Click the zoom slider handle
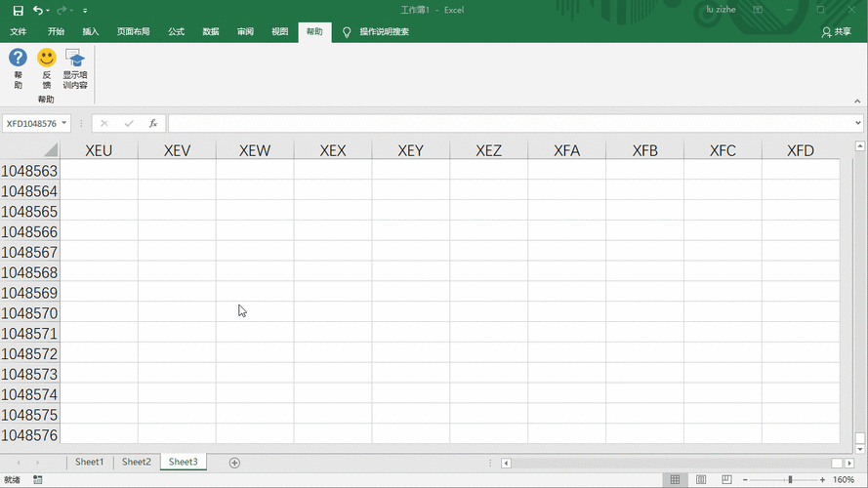The width and height of the screenshot is (868, 488). click(790, 479)
